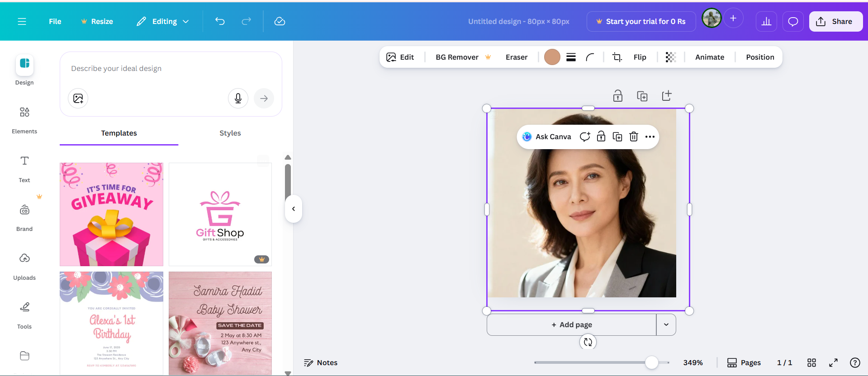Open the Text side panel
Screen dimensions: 868x376
[x=24, y=169]
